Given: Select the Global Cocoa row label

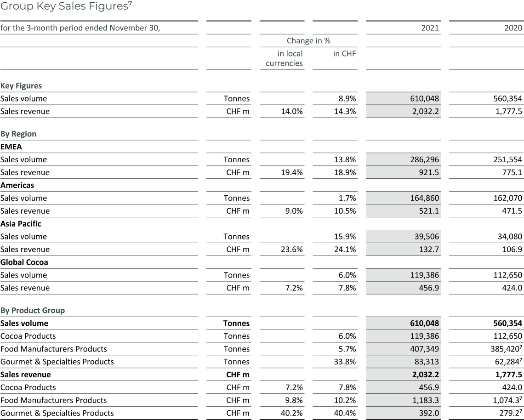Looking at the screenshot, I should [x=21, y=262].
